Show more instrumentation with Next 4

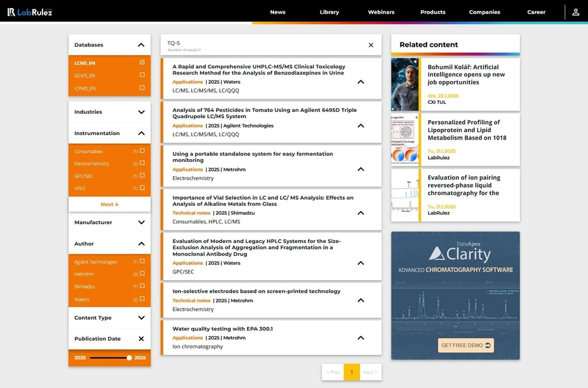109,204
